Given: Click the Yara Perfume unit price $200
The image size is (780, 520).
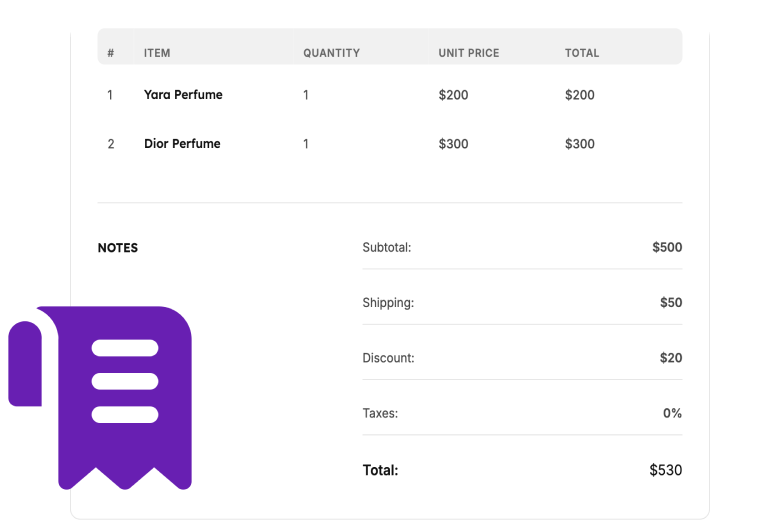Looking at the screenshot, I should pyautogui.click(x=453, y=95).
